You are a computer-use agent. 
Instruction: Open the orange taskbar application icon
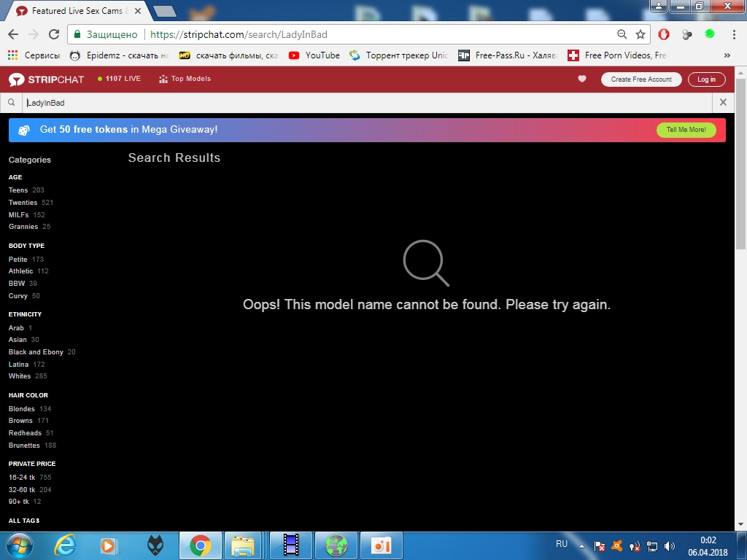pyautogui.click(x=381, y=545)
